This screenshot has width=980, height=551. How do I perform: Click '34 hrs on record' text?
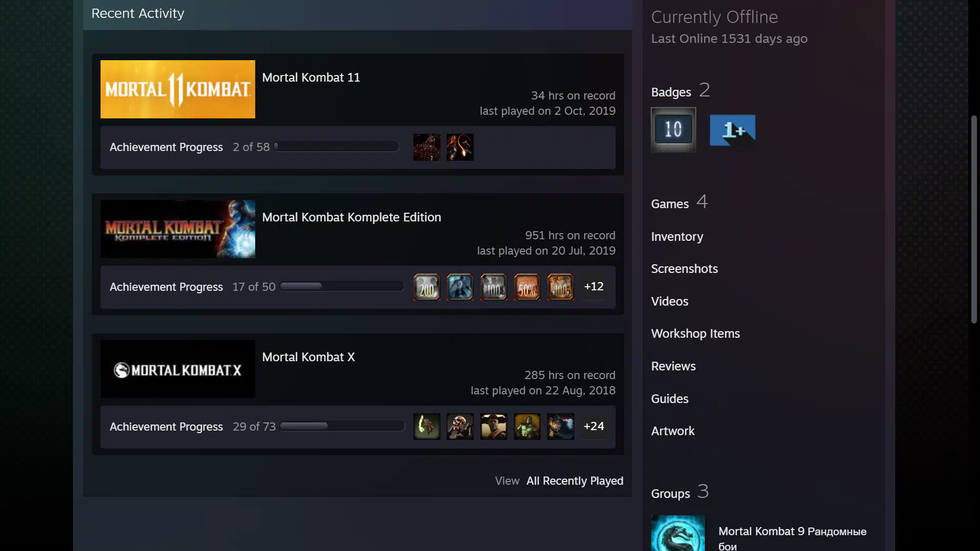573,96
